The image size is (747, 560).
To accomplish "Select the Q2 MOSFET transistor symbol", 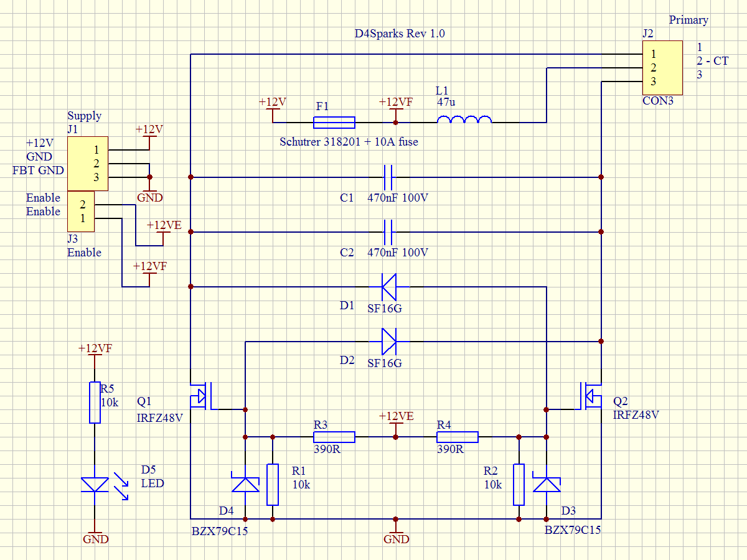I will pyautogui.click(x=588, y=396).
